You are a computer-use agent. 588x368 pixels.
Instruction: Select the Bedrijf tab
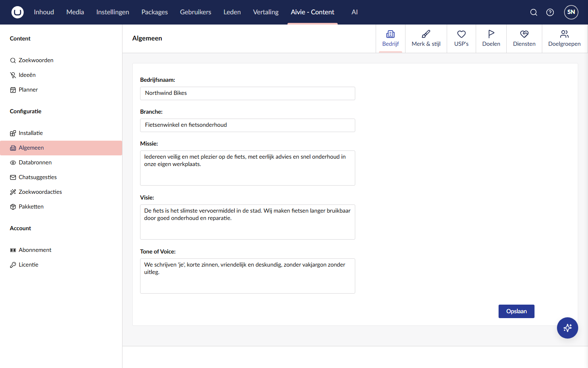tap(390, 38)
